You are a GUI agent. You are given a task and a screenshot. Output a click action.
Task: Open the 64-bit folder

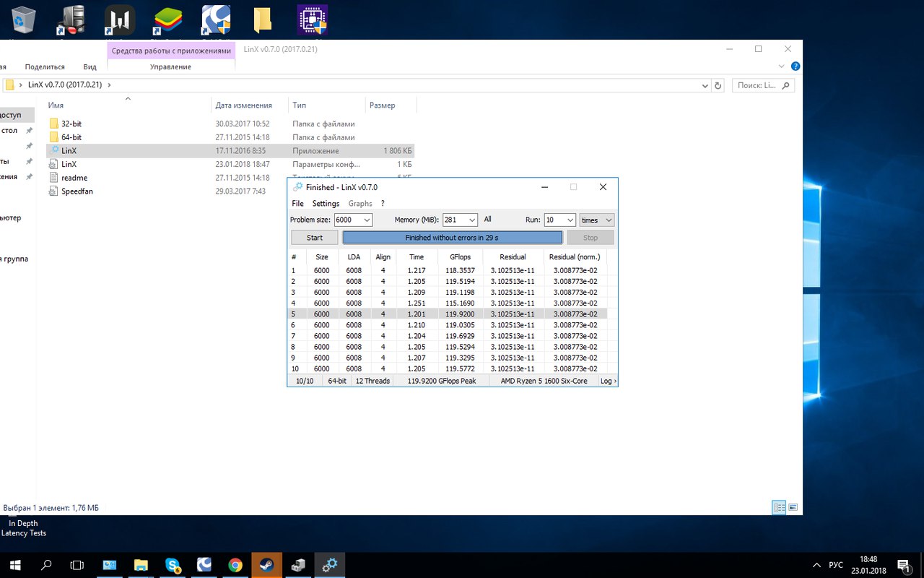coord(71,137)
